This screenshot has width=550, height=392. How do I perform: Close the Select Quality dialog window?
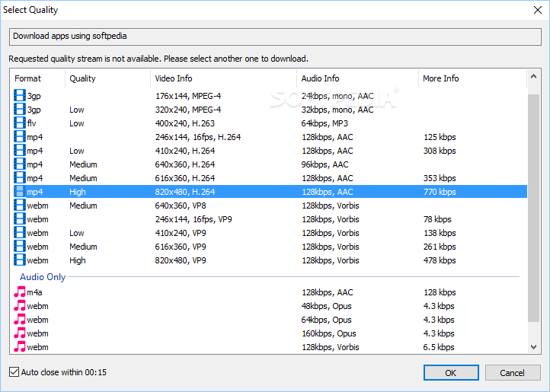point(532,10)
